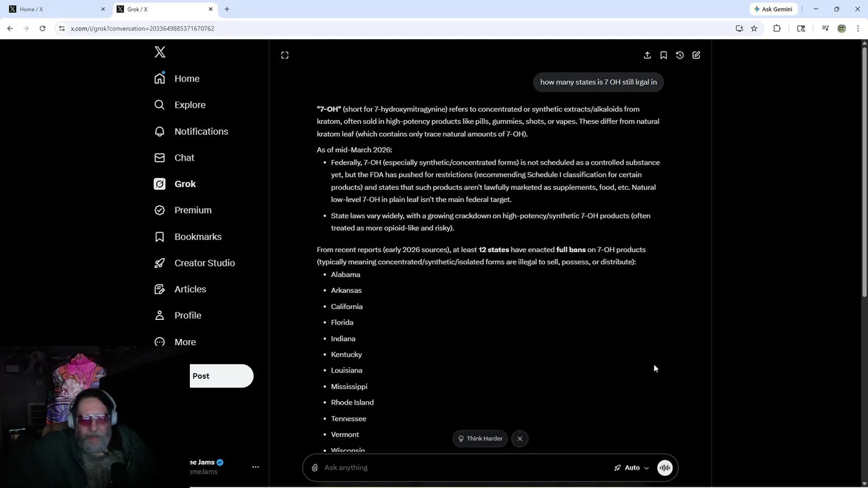Click the X logo in the sidebar
The width and height of the screenshot is (868, 488).
click(x=160, y=52)
